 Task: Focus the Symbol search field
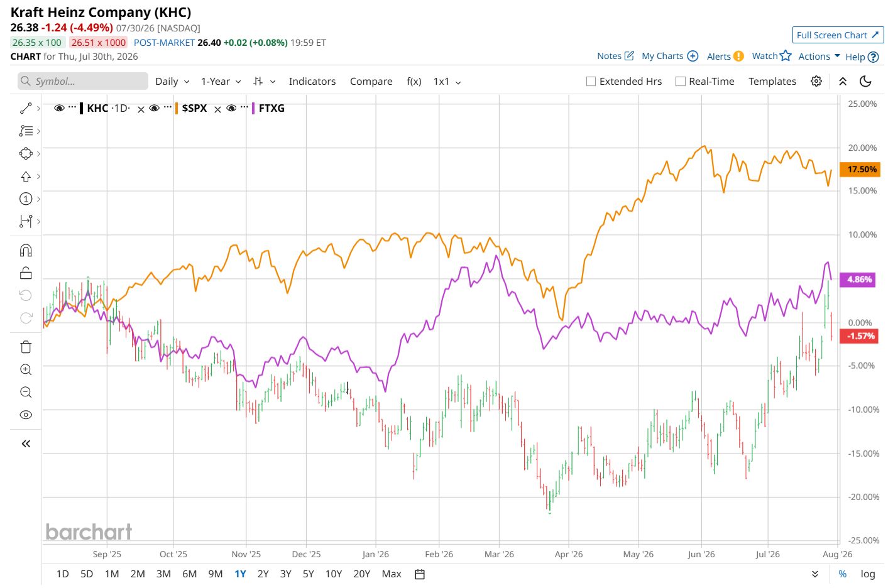83,81
